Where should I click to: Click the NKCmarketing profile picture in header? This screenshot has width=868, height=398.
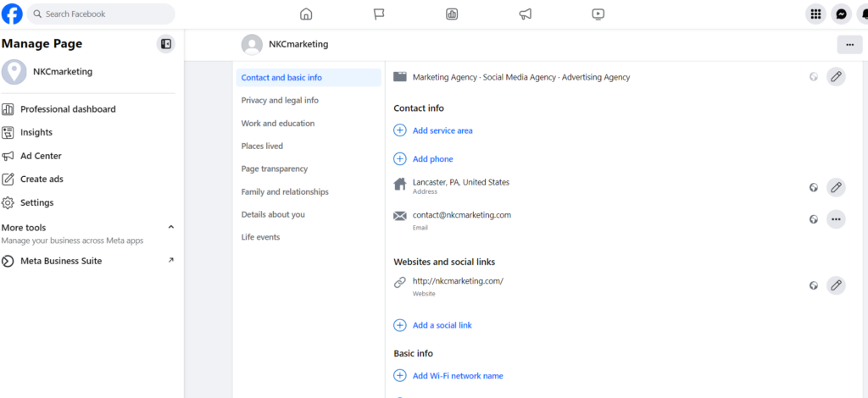tap(252, 45)
